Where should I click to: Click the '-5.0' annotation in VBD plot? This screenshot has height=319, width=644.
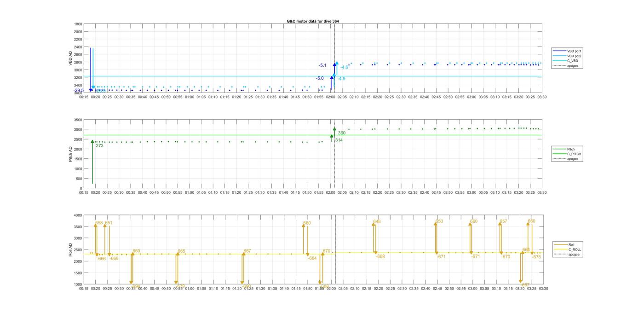click(x=320, y=79)
